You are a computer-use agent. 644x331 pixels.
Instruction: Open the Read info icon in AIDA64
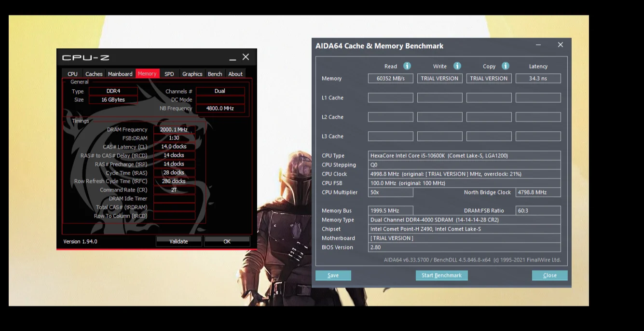pyautogui.click(x=407, y=66)
